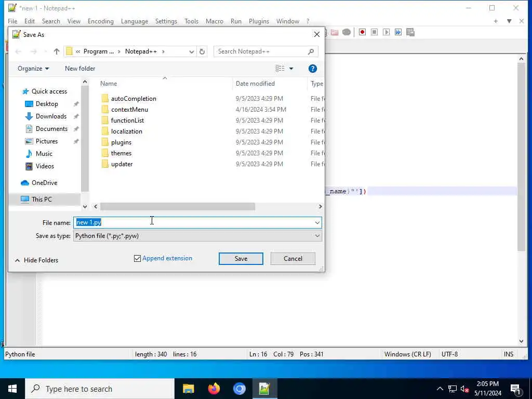Open the Macro menu

click(x=215, y=21)
